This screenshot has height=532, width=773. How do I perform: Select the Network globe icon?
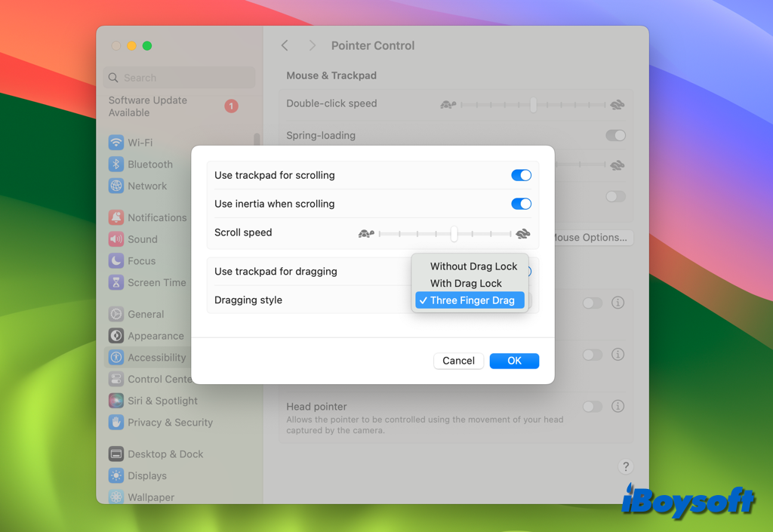(x=115, y=186)
